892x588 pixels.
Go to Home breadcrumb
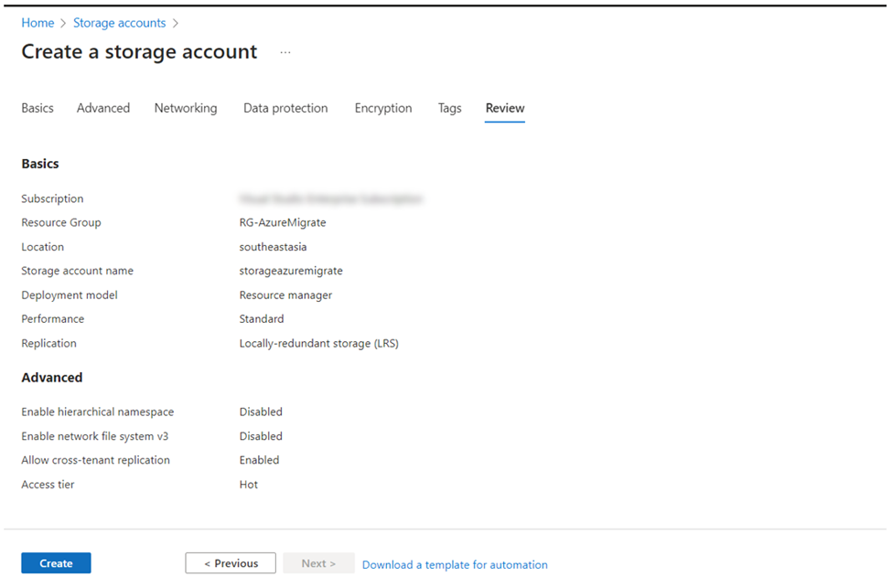click(38, 23)
